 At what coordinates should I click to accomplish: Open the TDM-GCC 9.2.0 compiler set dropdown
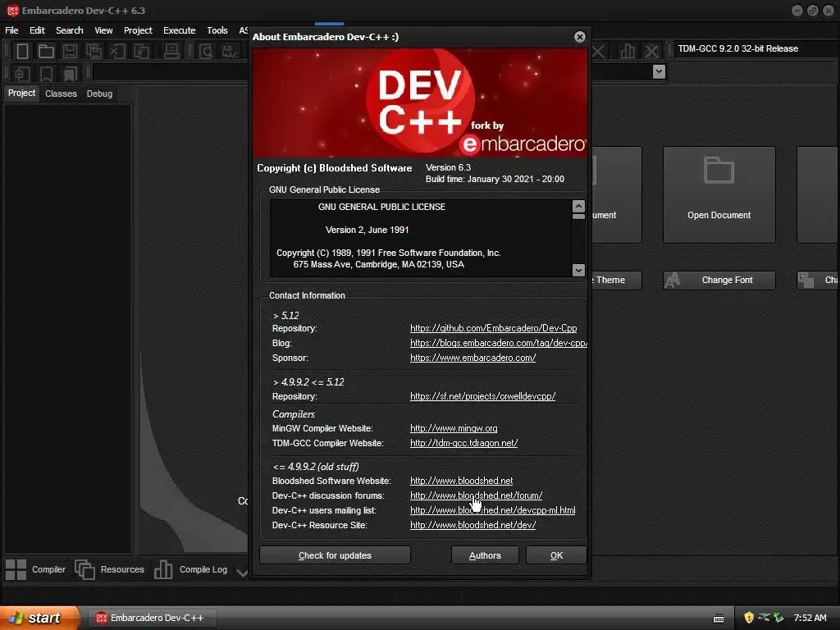(756, 48)
